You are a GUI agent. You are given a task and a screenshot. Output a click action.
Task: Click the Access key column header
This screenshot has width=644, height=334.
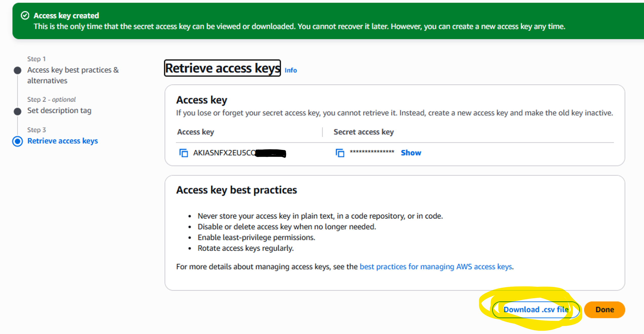pyautogui.click(x=196, y=132)
